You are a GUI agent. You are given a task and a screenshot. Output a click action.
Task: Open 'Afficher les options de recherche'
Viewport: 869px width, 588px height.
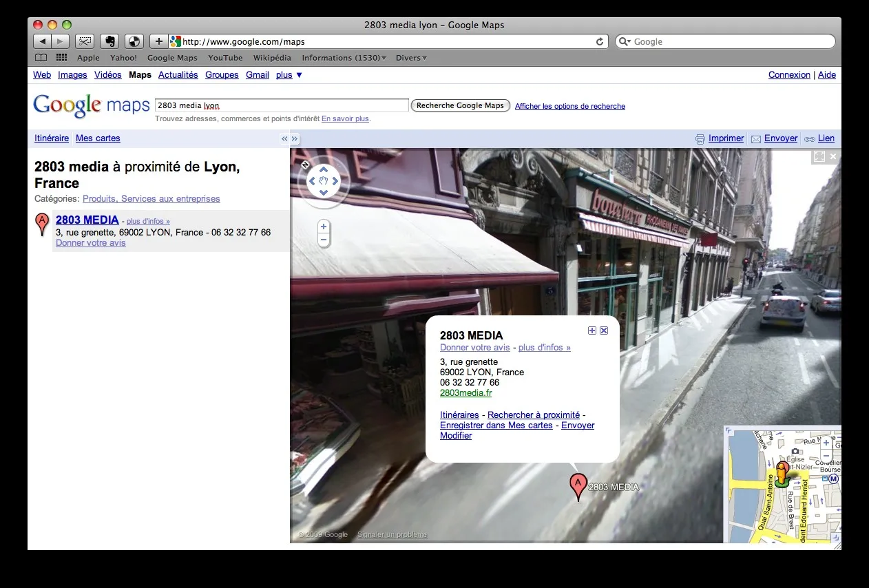570,106
